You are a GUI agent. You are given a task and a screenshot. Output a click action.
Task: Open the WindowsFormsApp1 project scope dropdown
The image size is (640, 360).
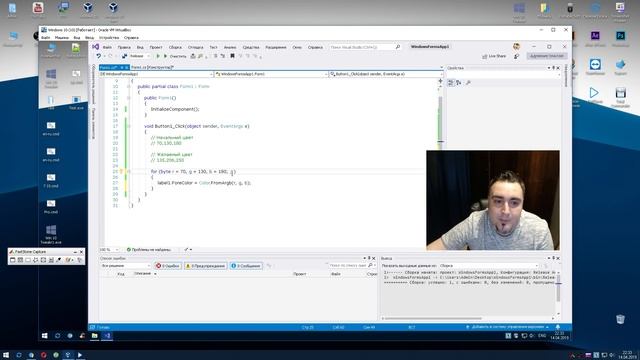(156, 74)
